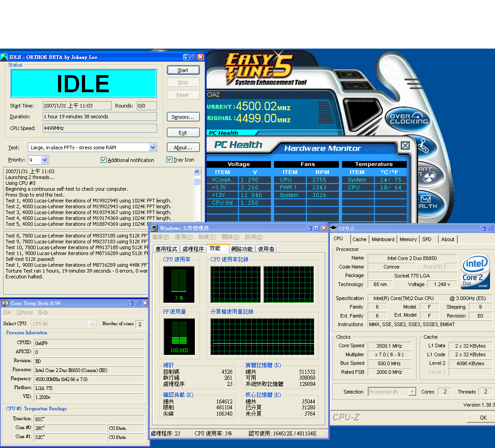Image resolution: width=495 pixels, height=448 pixels.
Task: Click the ORTHOS title bar icon
Action: coord(4,57)
